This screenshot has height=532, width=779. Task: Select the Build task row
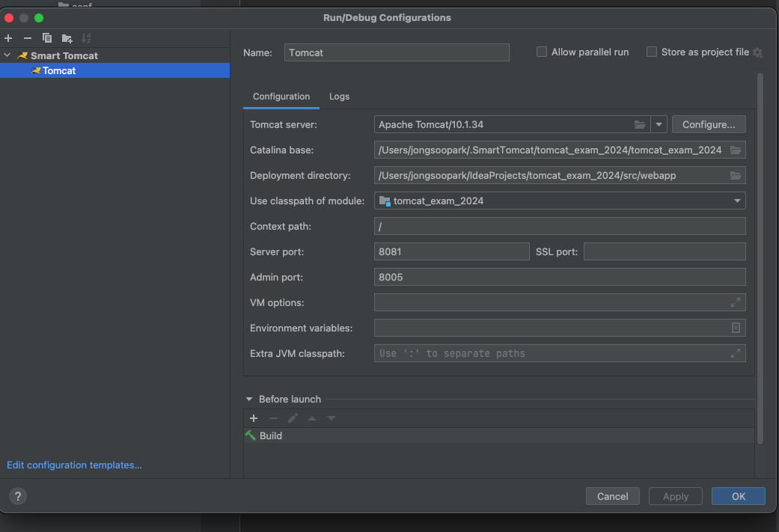point(499,435)
